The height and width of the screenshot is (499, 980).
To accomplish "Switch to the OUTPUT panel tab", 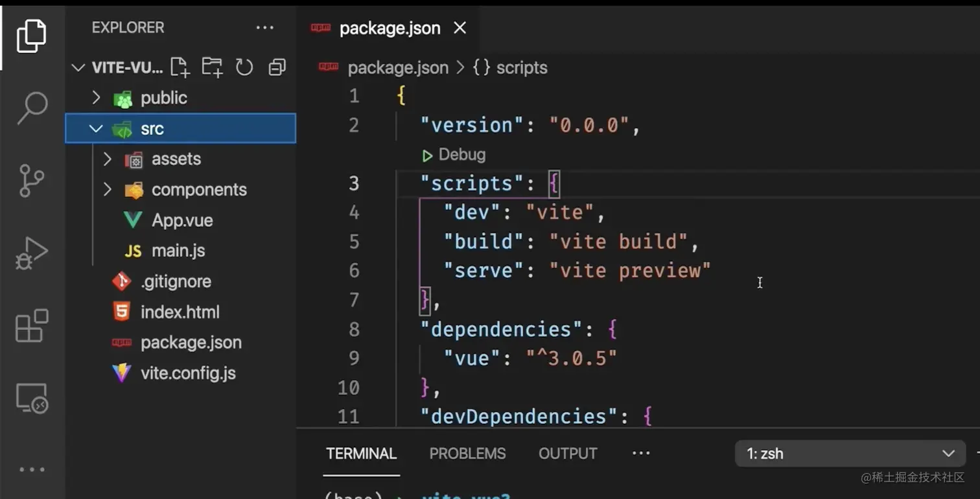I will tap(568, 454).
